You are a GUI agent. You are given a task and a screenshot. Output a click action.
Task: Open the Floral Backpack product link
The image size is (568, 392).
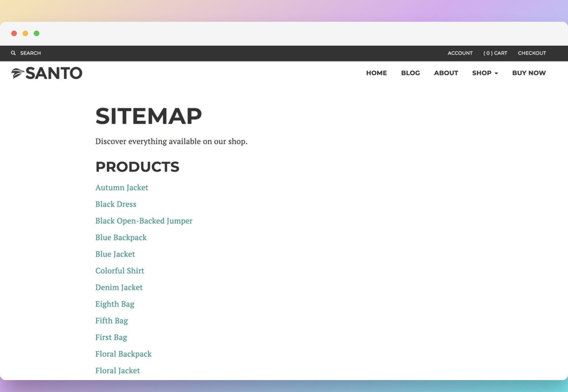[x=123, y=354]
